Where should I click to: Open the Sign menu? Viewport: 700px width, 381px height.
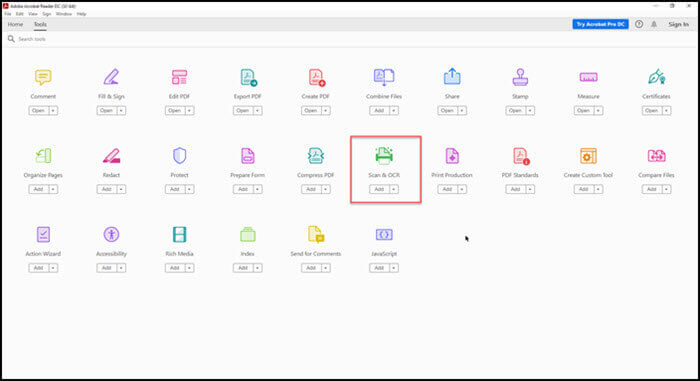pyautogui.click(x=47, y=14)
